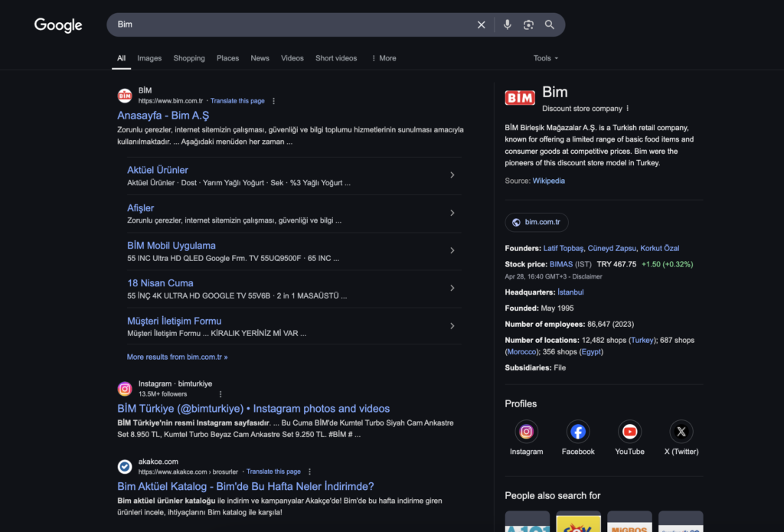Open BİM Facebook profile icon

point(578,432)
